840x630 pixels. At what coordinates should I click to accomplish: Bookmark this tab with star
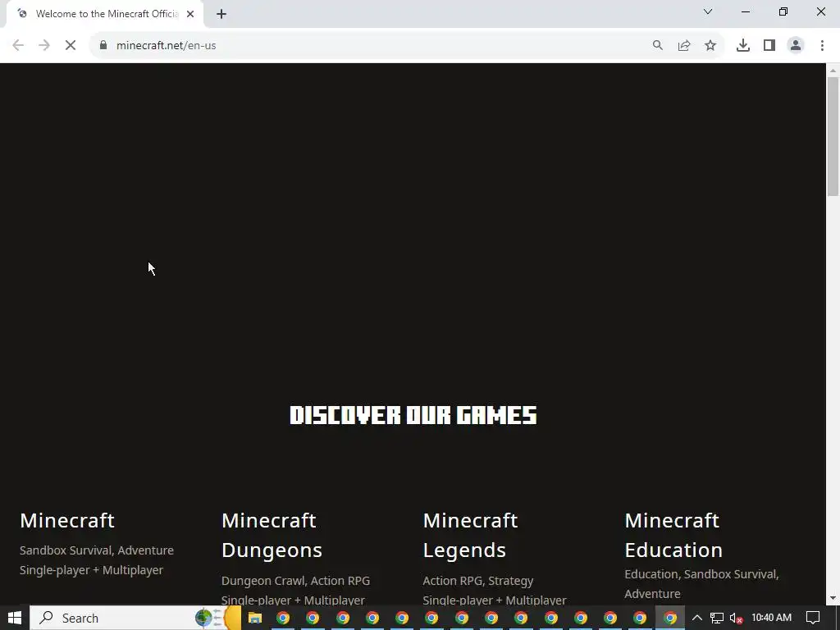(710, 46)
